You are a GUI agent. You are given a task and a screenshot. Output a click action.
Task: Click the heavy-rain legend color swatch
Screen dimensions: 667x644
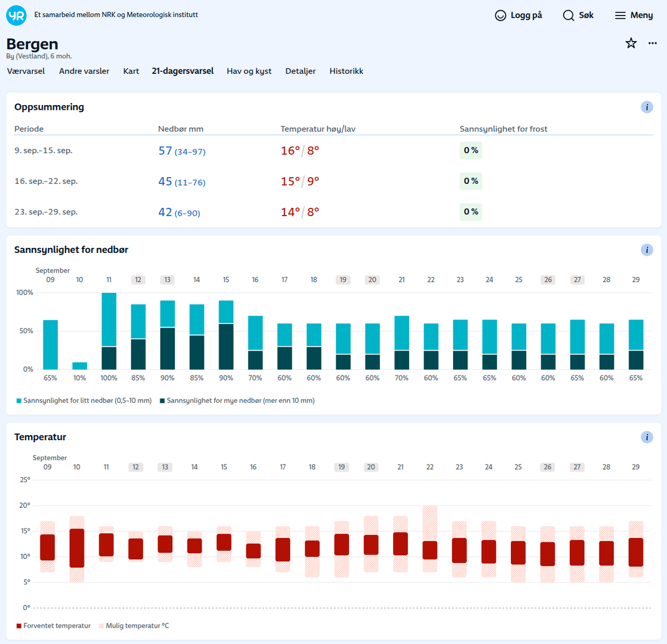(162, 401)
